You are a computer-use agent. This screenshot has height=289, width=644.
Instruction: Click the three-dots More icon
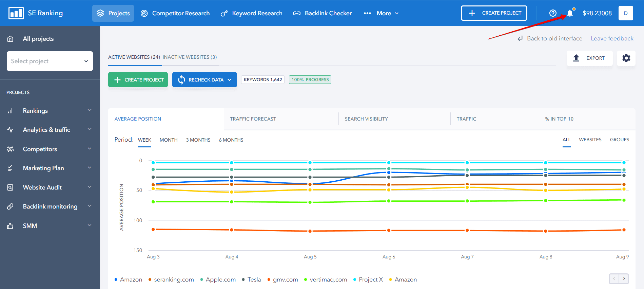click(x=367, y=13)
